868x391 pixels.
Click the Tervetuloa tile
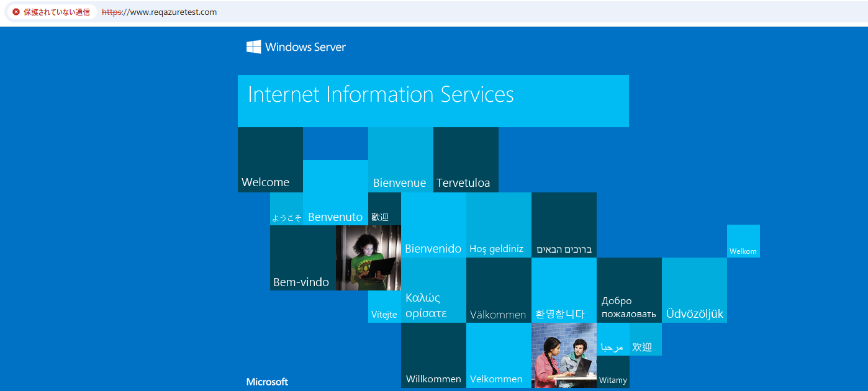coord(466,160)
